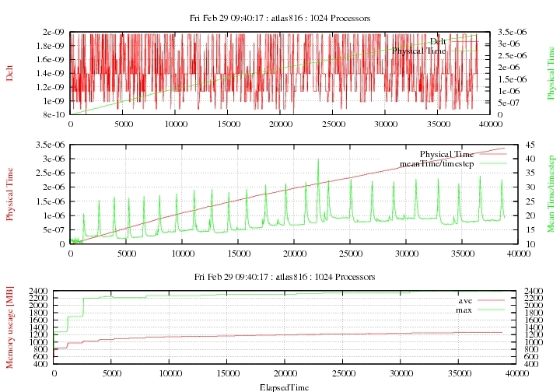560x392 pixels.
Task: Click the '45' tick on the middle chart
Action: pyautogui.click(x=530, y=145)
